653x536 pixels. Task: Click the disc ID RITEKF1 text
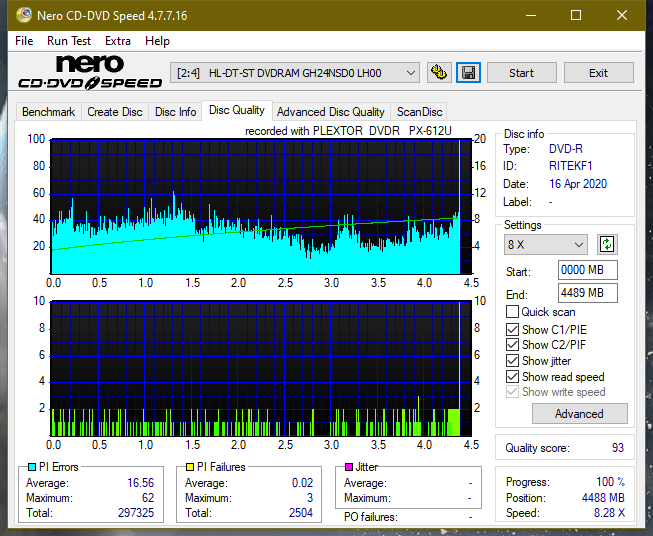571,166
